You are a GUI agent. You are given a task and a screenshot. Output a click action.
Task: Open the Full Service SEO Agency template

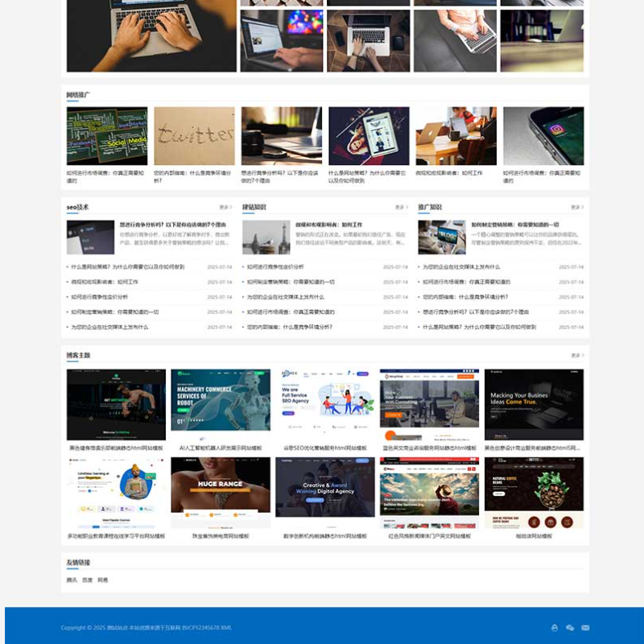(x=324, y=404)
